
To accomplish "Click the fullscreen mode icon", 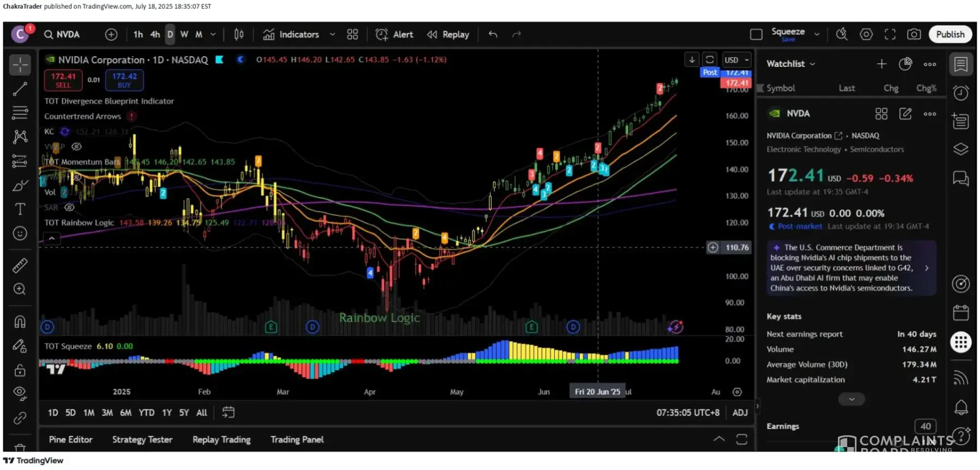I will [x=890, y=34].
